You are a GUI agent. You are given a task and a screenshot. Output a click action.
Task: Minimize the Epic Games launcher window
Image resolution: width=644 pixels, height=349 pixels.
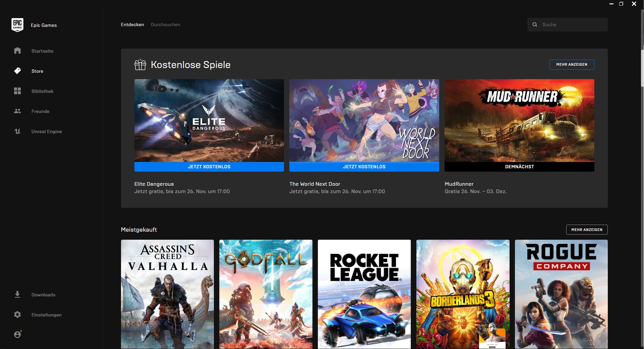click(611, 4)
